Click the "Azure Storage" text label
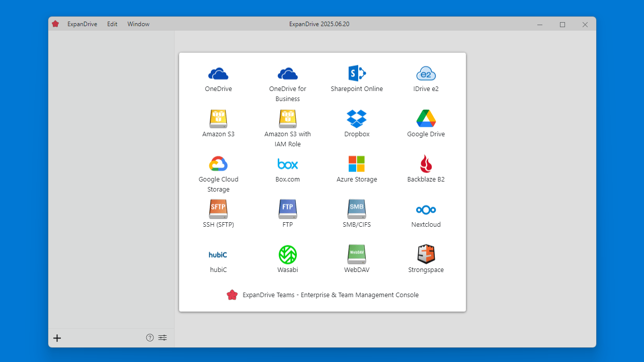 click(357, 179)
